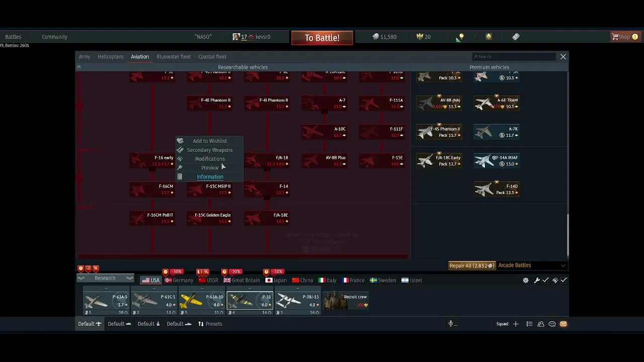The width and height of the screenshot is (644, 362).
Task: Choose Preview in the context menu
Action: point(209,168)
